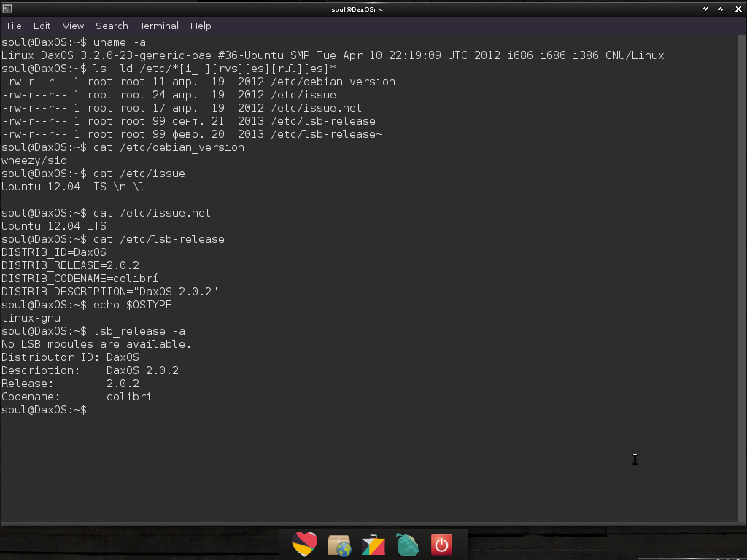Click the '/etc/lsb-release' row dated сент. 21
This screenshot has width=747, height=560.
tap(188, 121)
